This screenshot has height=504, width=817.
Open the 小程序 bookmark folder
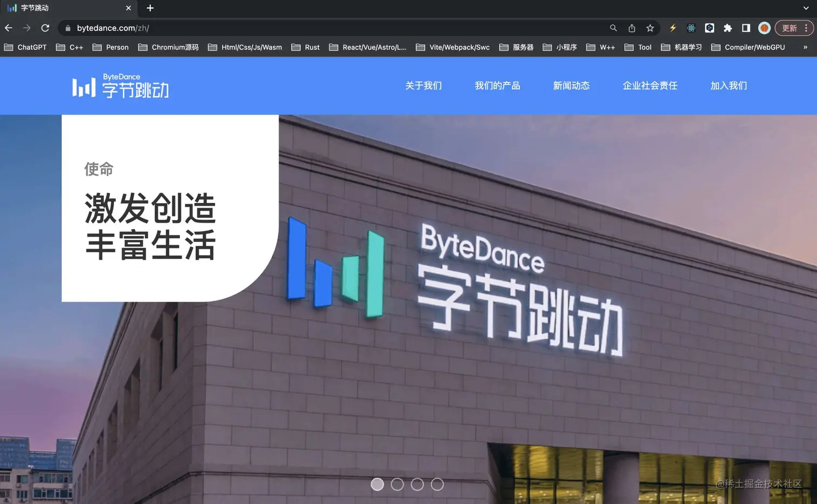[560, 48]
